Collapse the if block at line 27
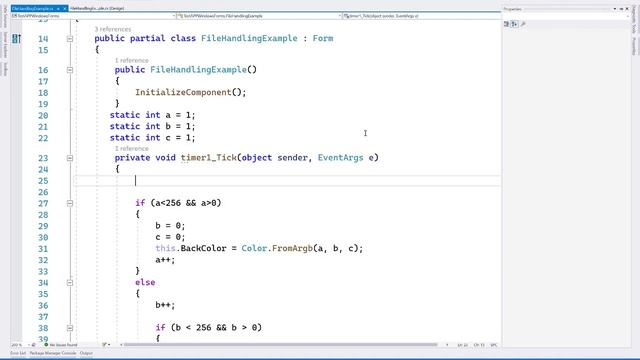The height and width of the screenshot is (360, 640). click(x=70, y=203)
